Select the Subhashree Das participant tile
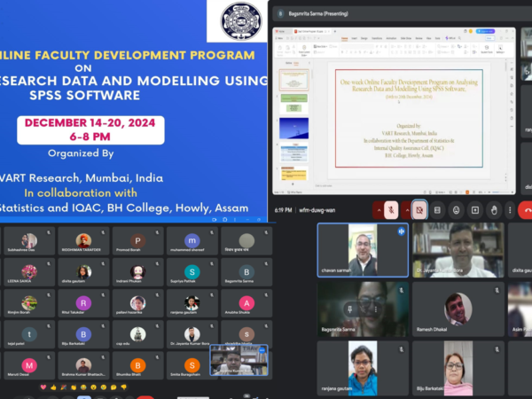Viewport: 532px width, 399px height. [x=29, y=241]
